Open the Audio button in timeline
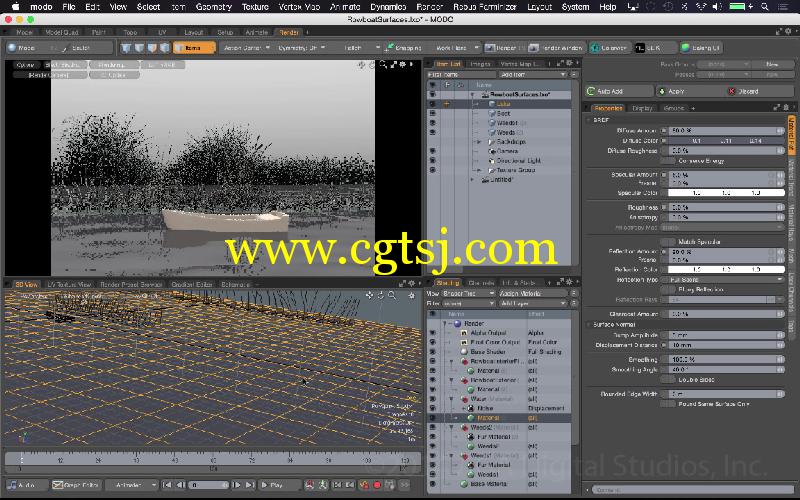The height and width of the screenshot is (500, 800). pyautogui.click(x=27, y=485)
